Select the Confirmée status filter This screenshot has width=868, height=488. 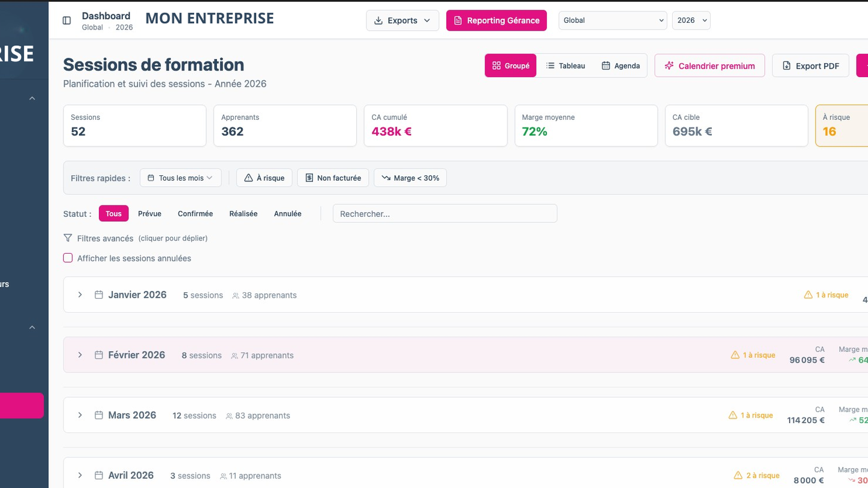click(x=195, y=213)
